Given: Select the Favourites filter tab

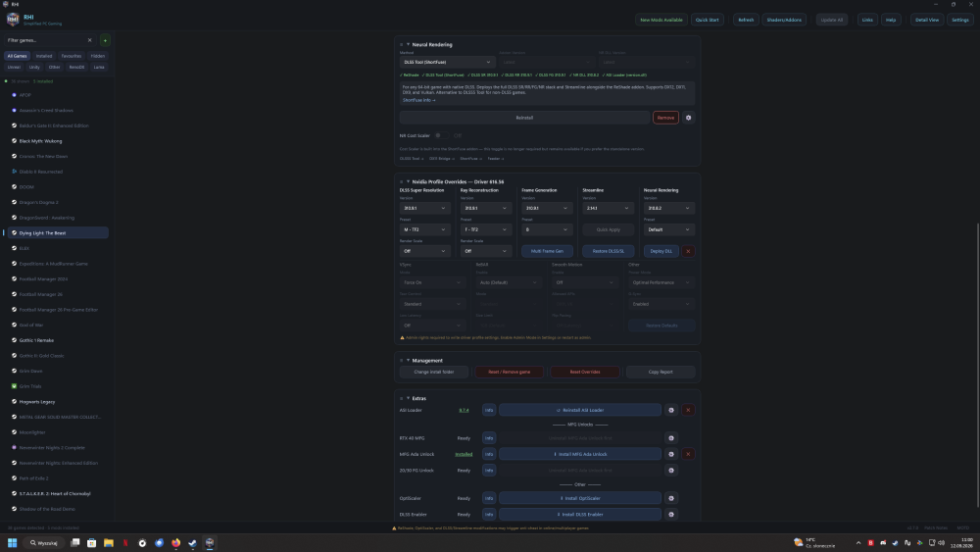Looking at the screenshot, I should (72, 56).
